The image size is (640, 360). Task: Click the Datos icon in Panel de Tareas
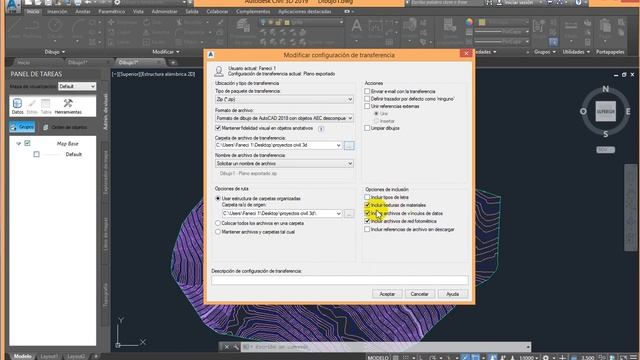coord(17,103)
